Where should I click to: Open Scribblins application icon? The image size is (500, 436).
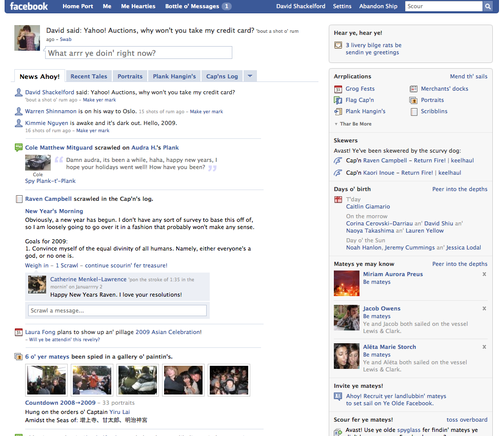(x=413, y=112)
